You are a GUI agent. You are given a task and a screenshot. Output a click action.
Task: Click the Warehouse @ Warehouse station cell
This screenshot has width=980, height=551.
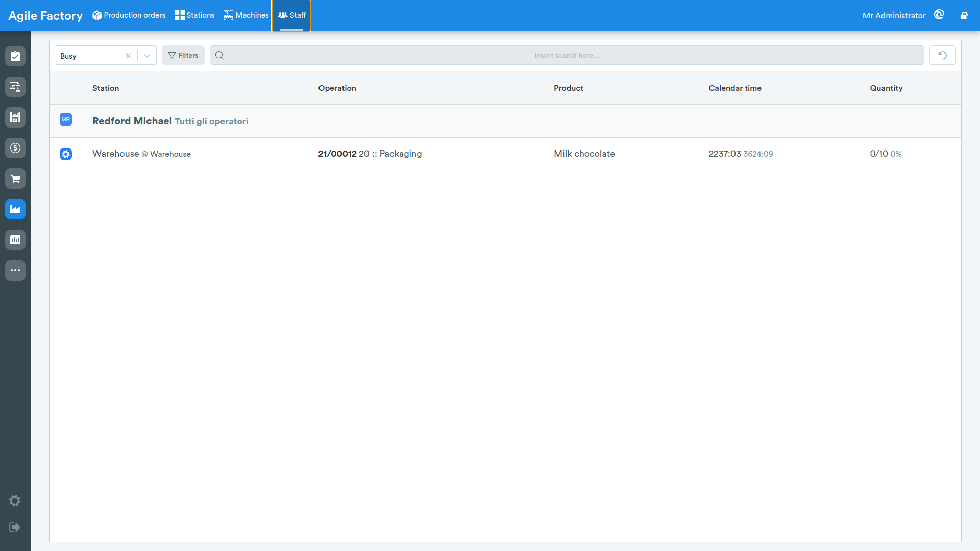141,154
